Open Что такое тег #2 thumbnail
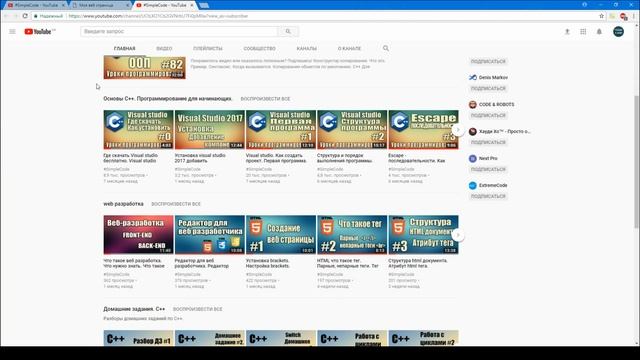Screen dimensions: 640x360 [352, 235]
